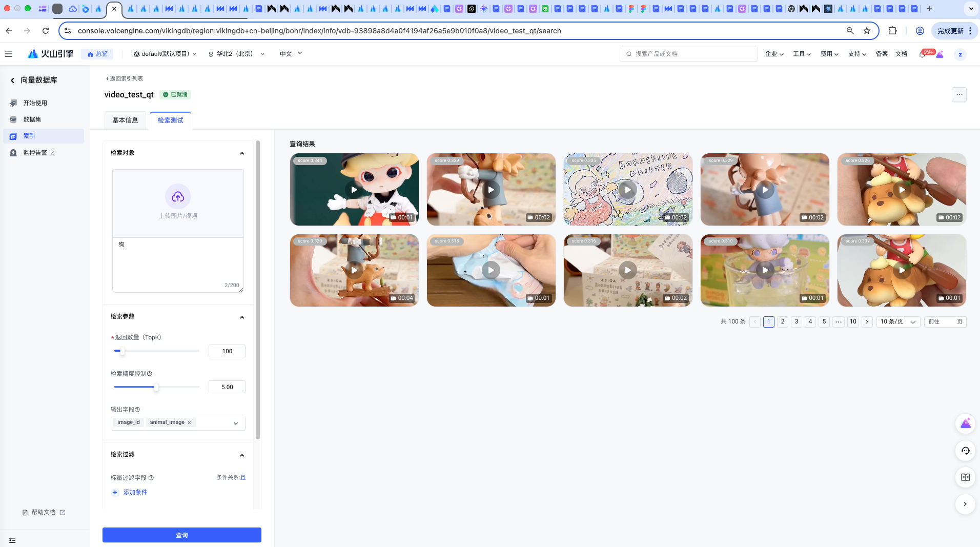Open the 费用 menu
Viewport: 980px width, 547px height.
point(829,54)
